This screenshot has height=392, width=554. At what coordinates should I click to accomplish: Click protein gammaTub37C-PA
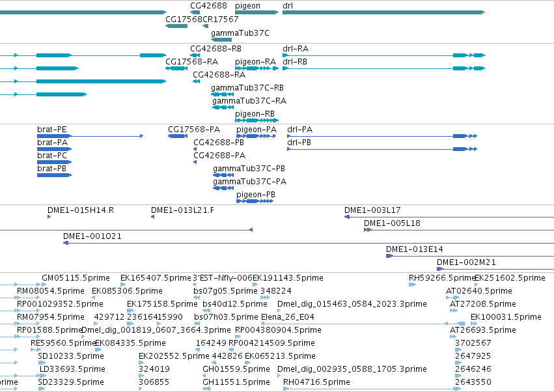(x=249, y=182)
